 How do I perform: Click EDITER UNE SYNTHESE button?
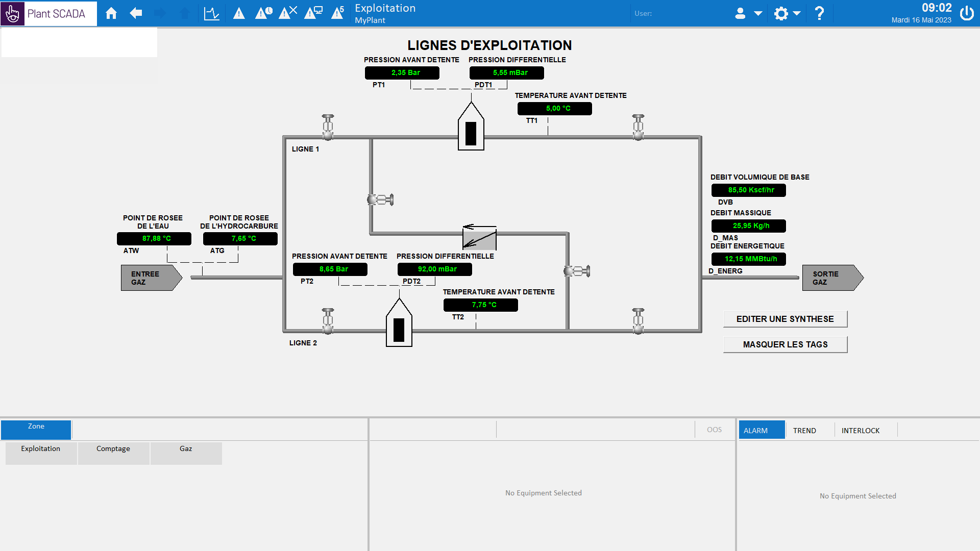pos(785,319)
